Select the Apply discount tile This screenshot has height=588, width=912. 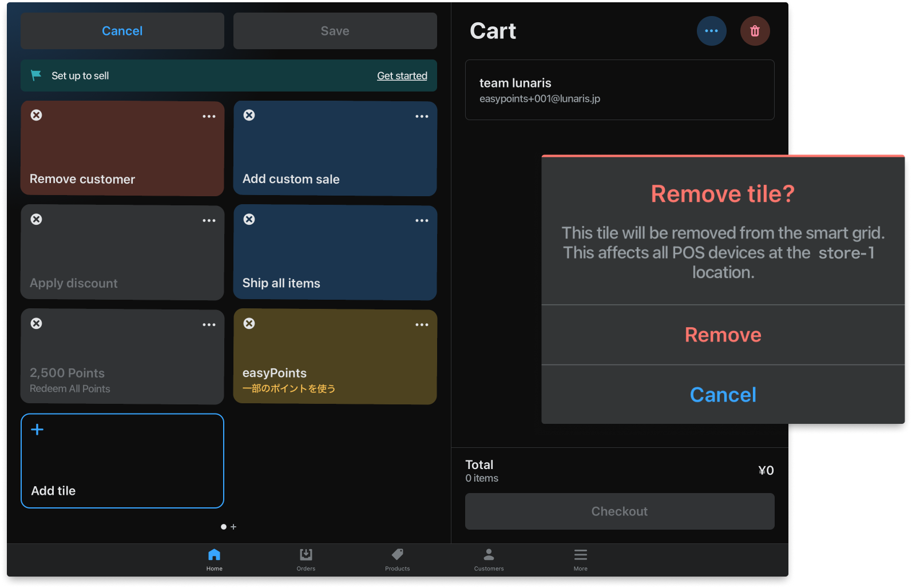point(122,253)
